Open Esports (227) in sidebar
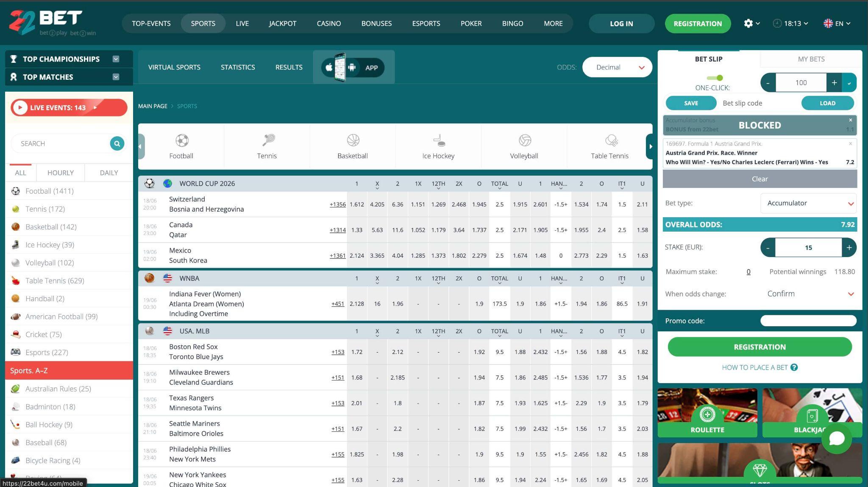This screenshot has width=868, height=487. click(69, 352)
